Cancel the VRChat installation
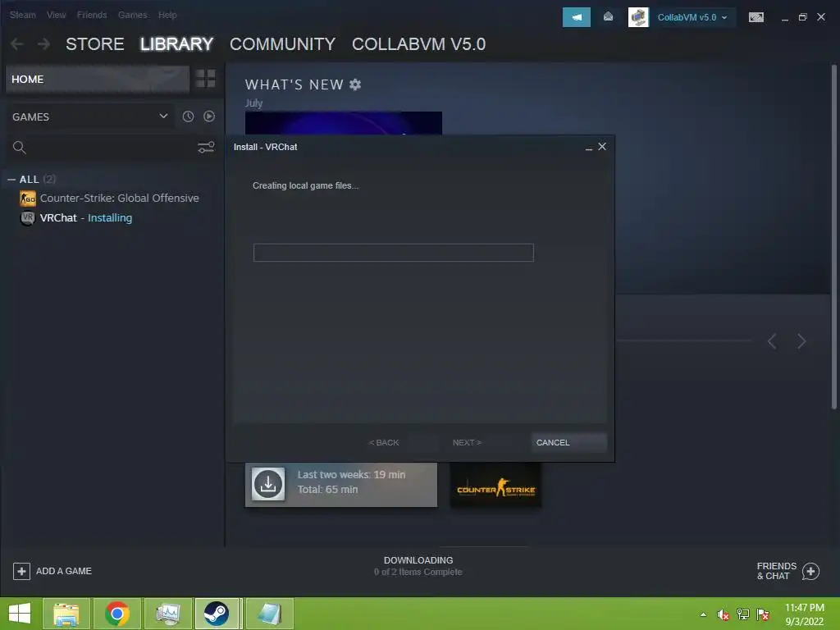The height and width of the screenshot is (630, 840). pos(568,442)
